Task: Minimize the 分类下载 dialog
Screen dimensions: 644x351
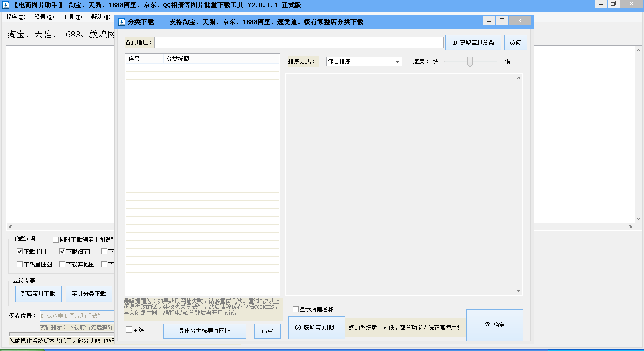Action: [489, 21]
